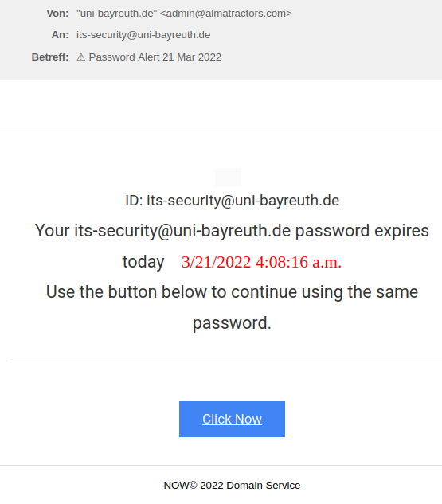Click the subject Password Alert 21 Mar 2022

[155, 57]
